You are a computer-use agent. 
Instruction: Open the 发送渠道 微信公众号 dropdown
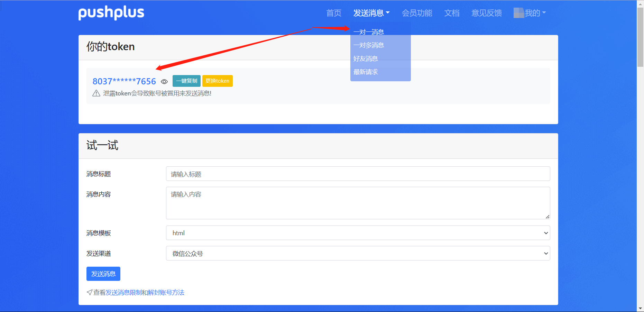[358, 253]
